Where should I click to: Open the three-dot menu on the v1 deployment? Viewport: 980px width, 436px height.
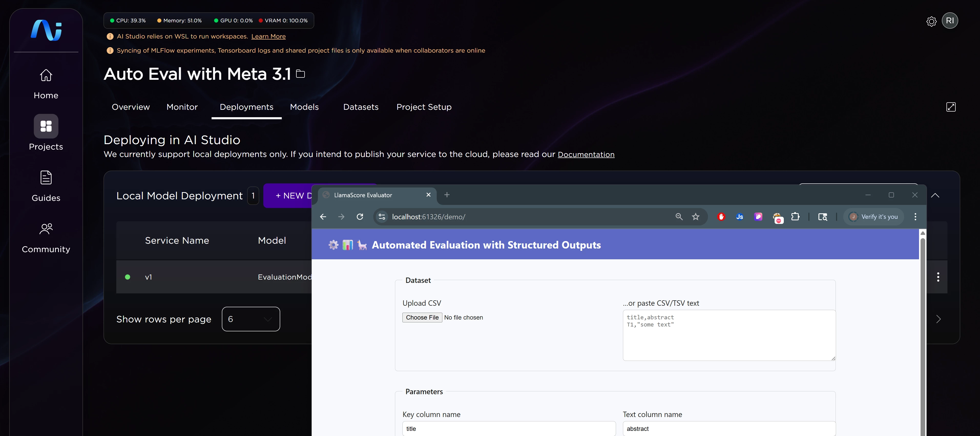(938, 277)
